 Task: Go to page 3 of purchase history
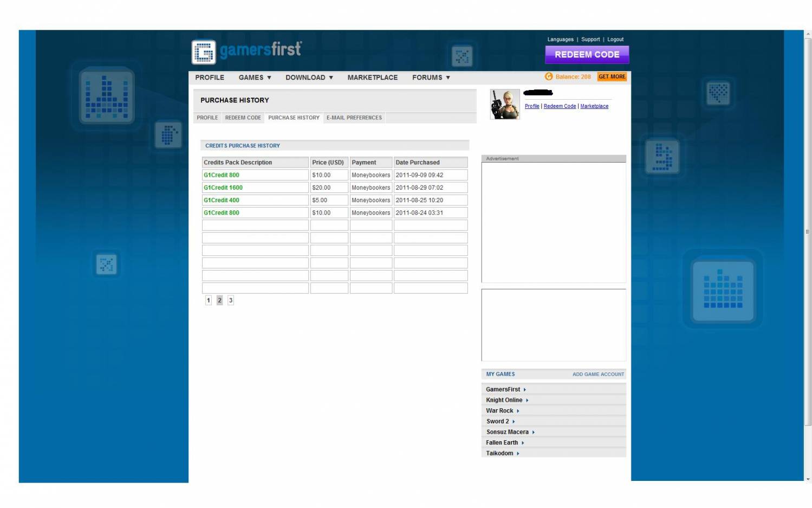(230, 300)
